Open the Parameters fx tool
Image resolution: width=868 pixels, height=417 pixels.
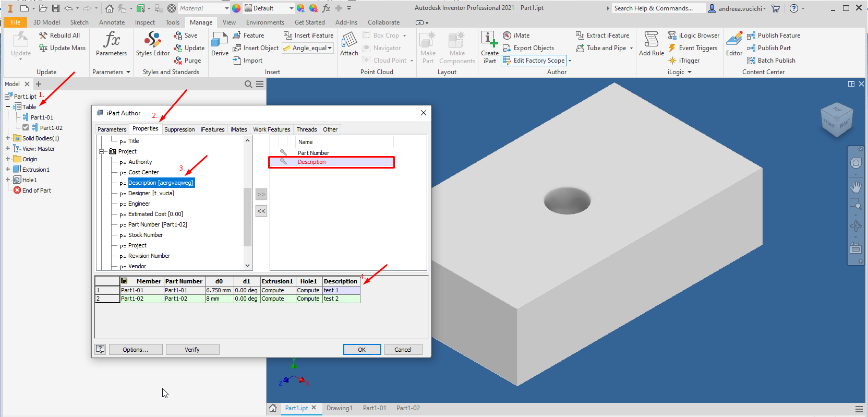tap(111, 44)
